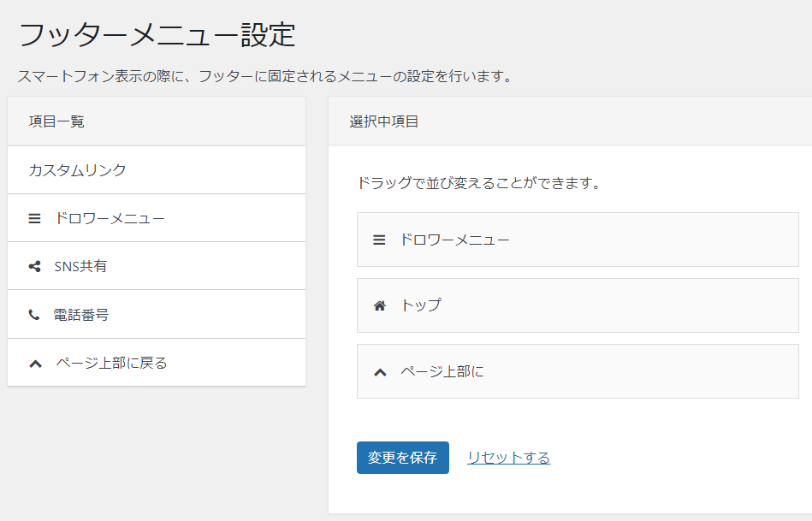Click the hamburger icon beside ドロワーメニュー in 項目一覧
812x521 pixels.
click(34, 218)
